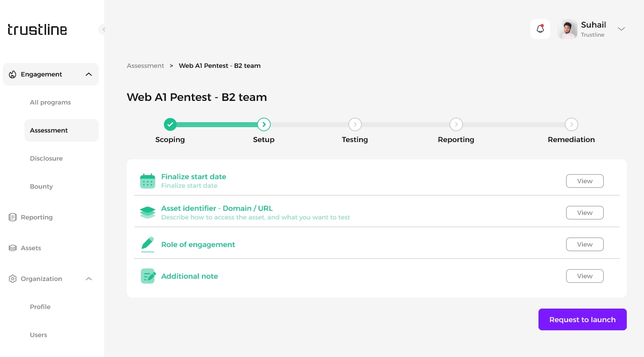Collapse the sidebar with the arrow icon
644x357 pixels.
point(104,29)
